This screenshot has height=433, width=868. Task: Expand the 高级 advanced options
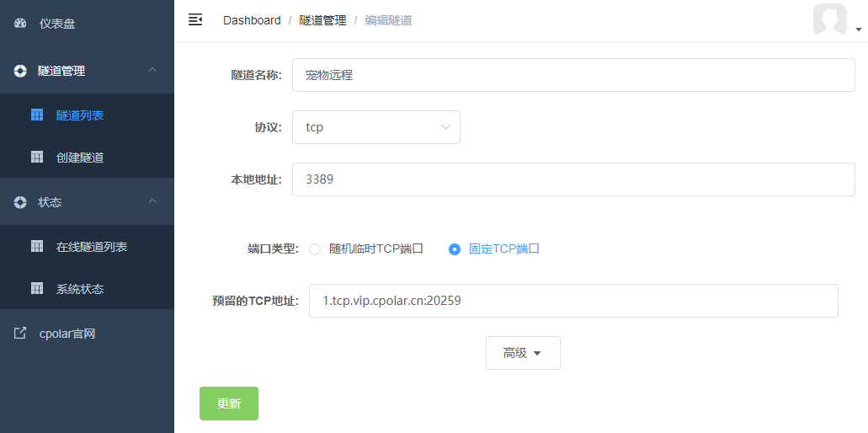[523, 353]
